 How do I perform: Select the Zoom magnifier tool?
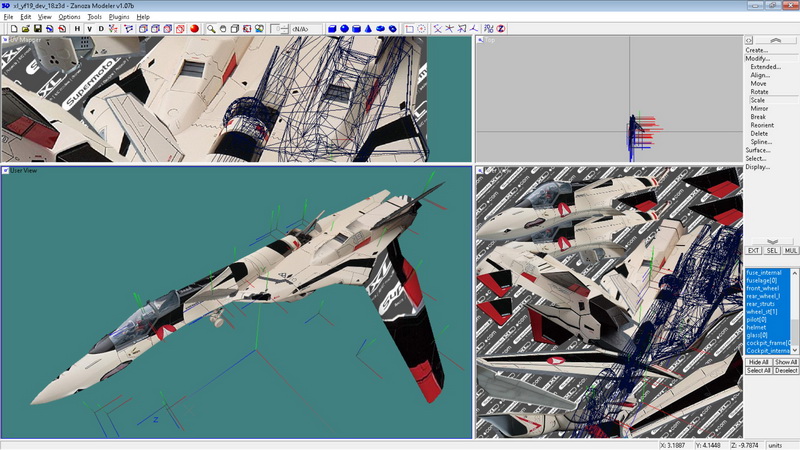[x=211, y=29]
